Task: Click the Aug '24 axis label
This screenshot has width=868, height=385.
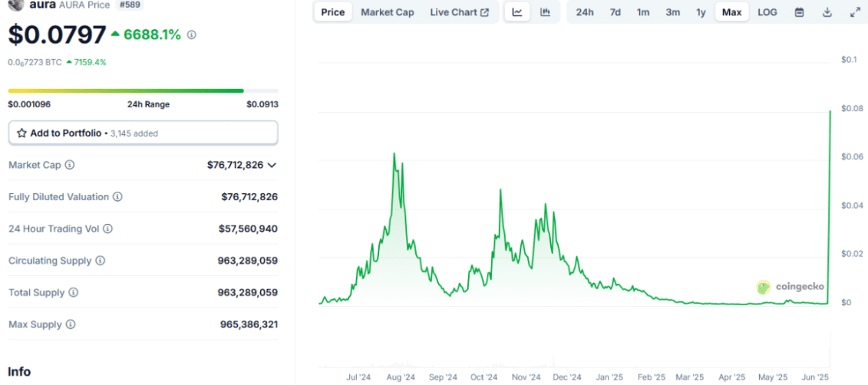Action: coord(401,377)
